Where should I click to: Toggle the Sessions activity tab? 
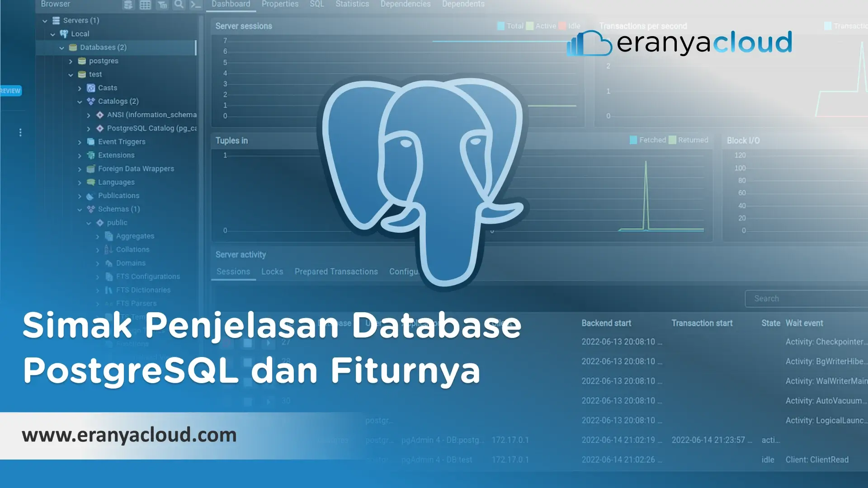click(x=232, y=271)
